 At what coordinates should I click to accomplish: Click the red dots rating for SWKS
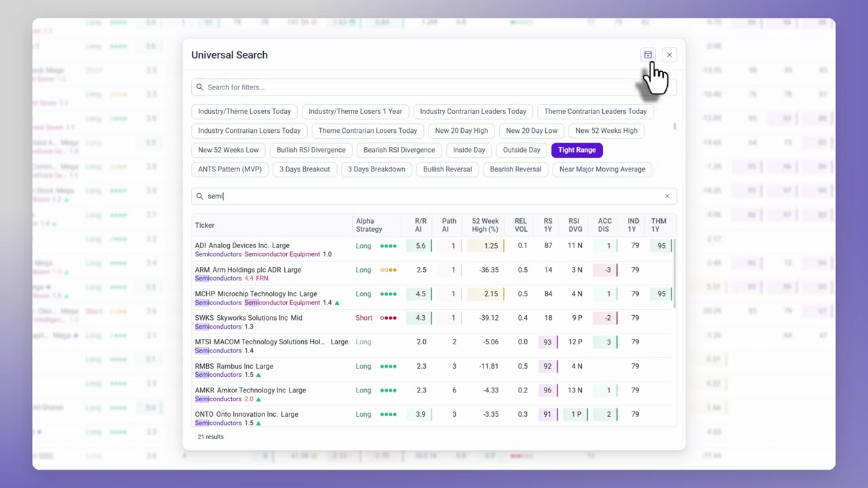(x=389, y=318)
